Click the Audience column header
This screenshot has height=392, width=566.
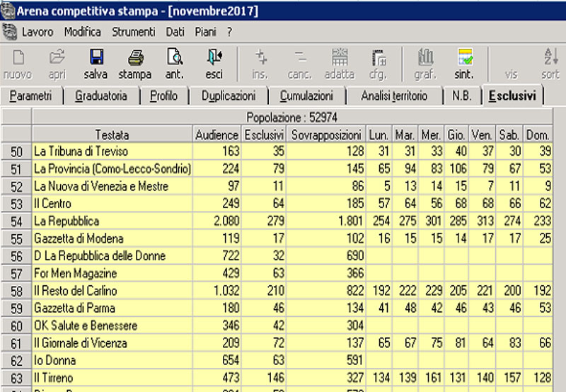216,134
